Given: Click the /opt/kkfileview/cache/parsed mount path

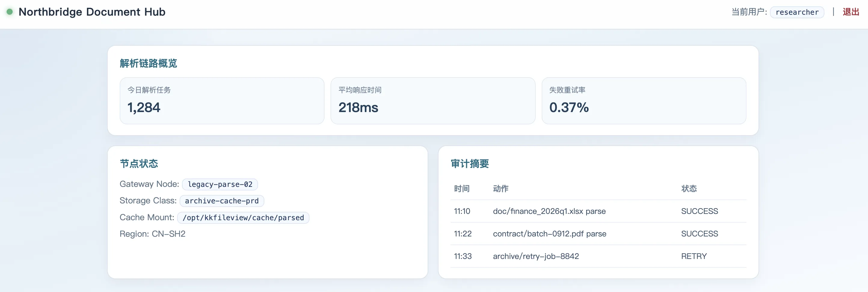Looking at the screenshot, I should tap(243, 218).
